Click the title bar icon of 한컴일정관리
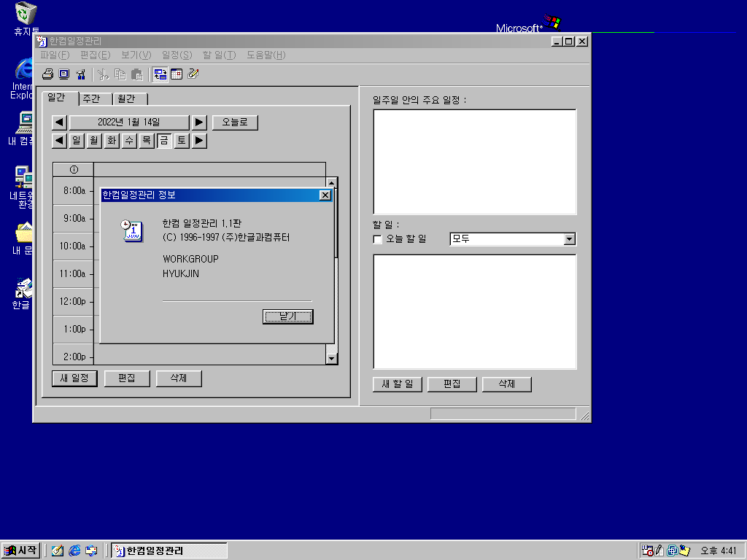747x560 pixels. [x=42, y=42]
